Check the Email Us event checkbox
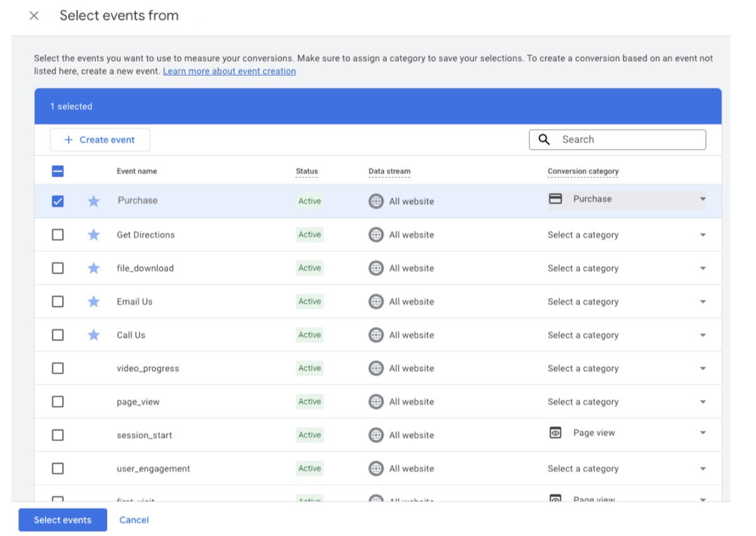The width and height of the screenshot is (756, 536). point(57,301)
